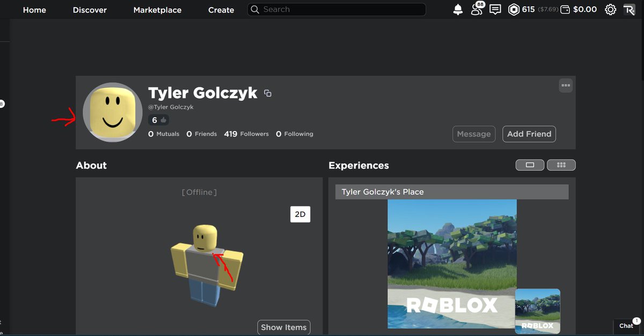Copy username using icon beside Tyler Golczyk
The image size is (644, 336).
268,93
